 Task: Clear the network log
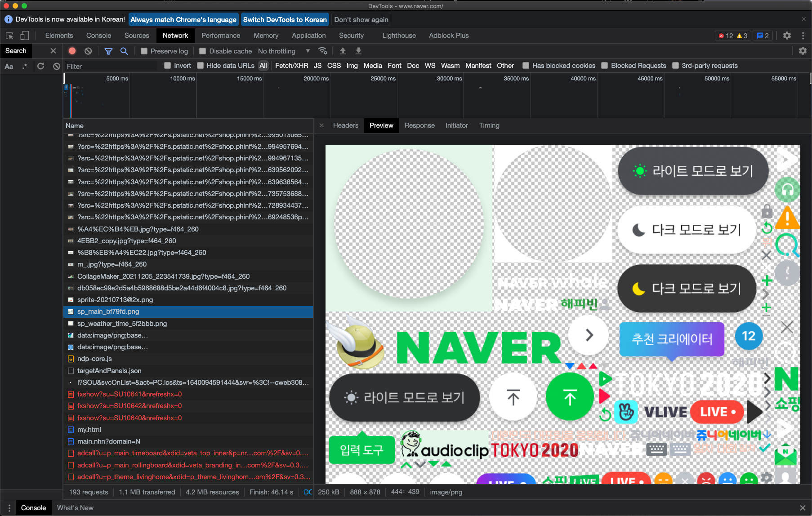[88, 51]
